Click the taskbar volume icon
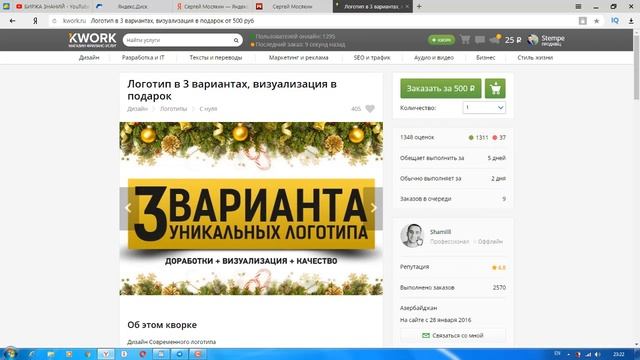 pos(598,354)
